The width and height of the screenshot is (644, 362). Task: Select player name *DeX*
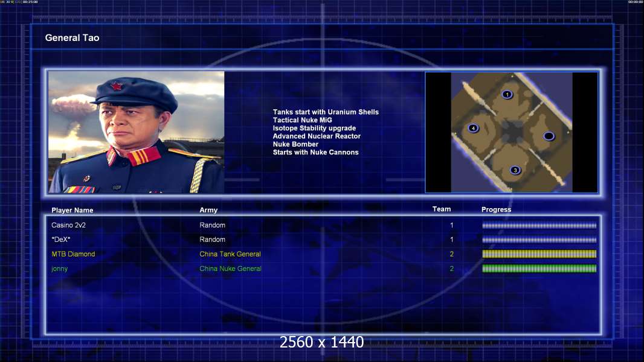(x=61, y=240)
